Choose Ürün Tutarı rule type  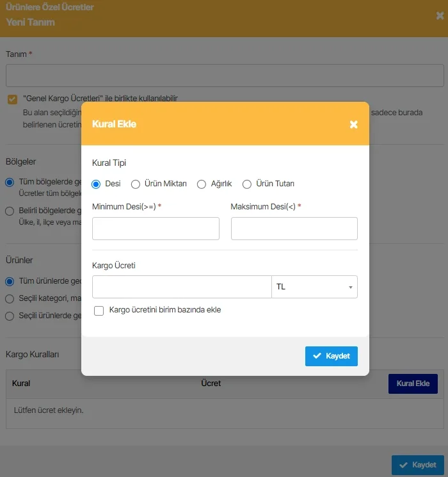pyautogui.click(x=246, y=184)
